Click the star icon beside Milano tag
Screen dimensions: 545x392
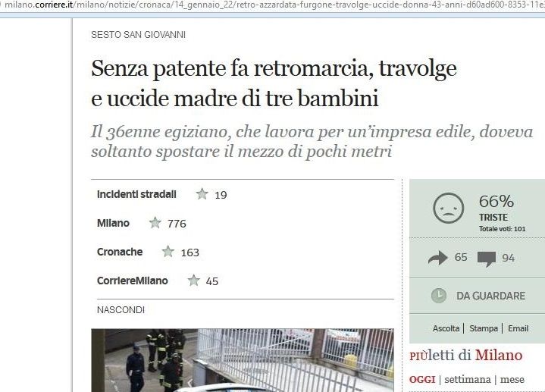[x=155, y=223]
